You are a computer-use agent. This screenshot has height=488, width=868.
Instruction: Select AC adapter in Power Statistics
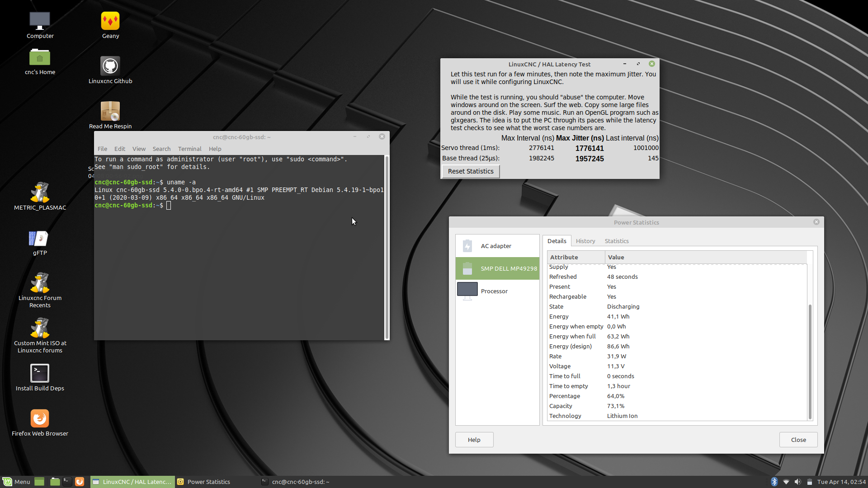(497, 246)
